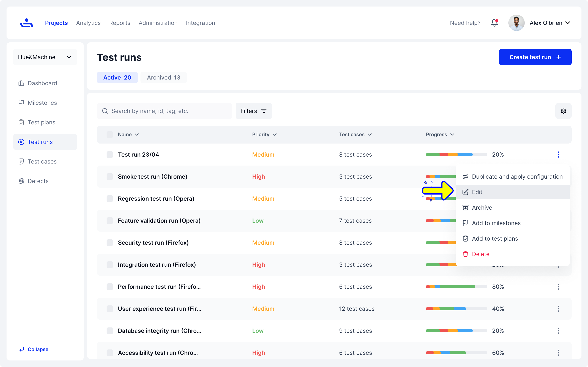Check the Test run 23/04 checkbox

pyautogui.click(x=110, y=155)
